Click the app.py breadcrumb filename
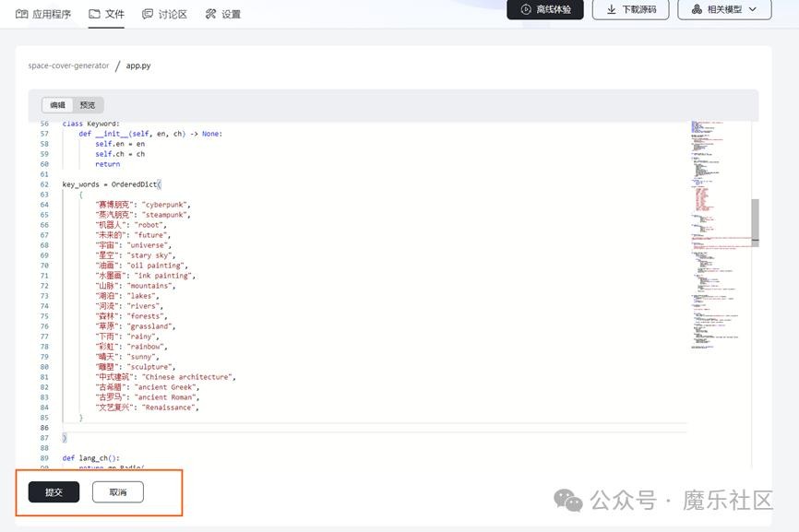Image resolution: width=799 pixels, height=532 pixels. pos(138,66)
